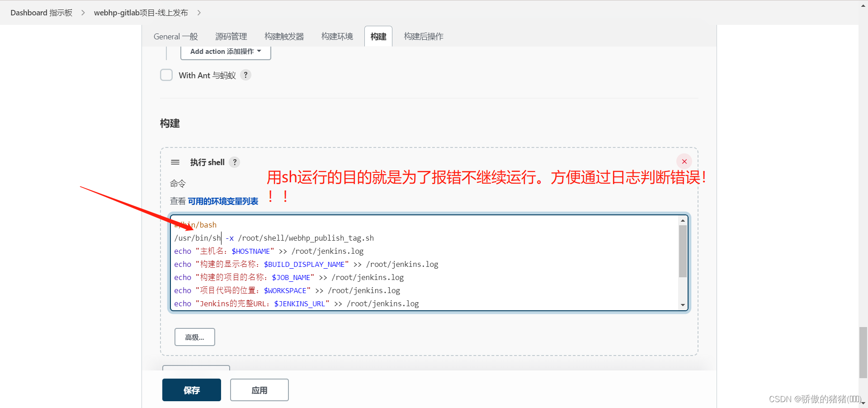Select the 构建 tab
This screenshot has width=868, height=408.
[378, 36]
